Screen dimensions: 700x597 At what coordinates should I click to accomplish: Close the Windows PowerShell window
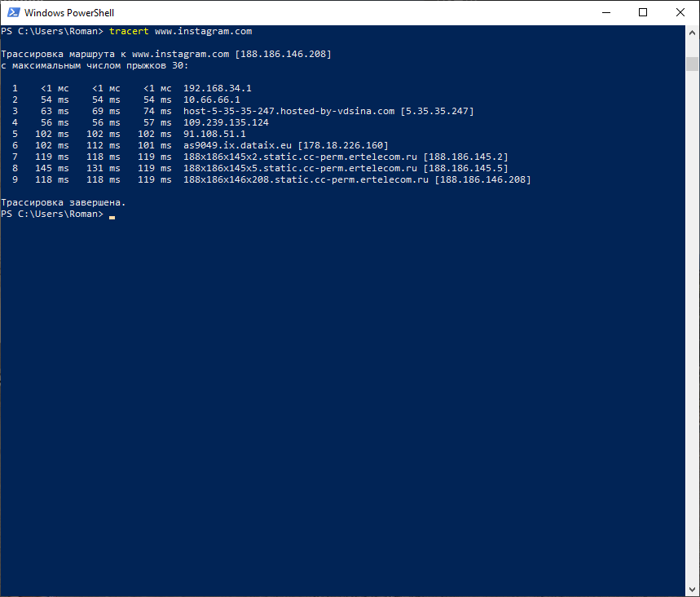680,12
